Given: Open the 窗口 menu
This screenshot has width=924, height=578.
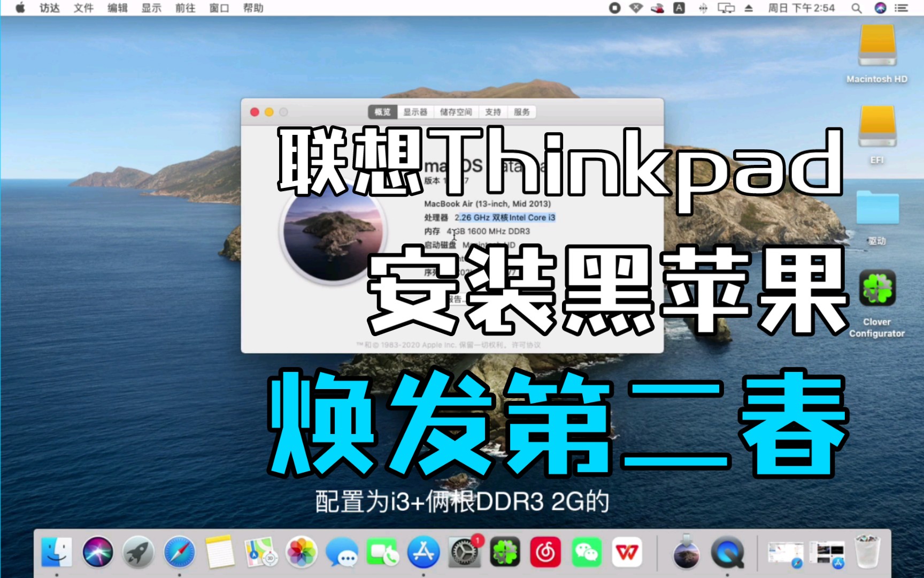Looking at the screenshot, I should 219,8.
